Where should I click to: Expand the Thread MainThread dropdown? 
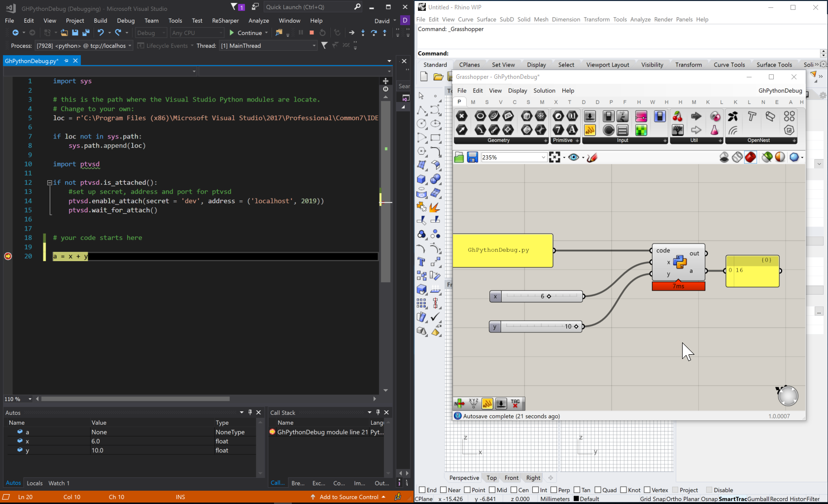coord(314,46)
